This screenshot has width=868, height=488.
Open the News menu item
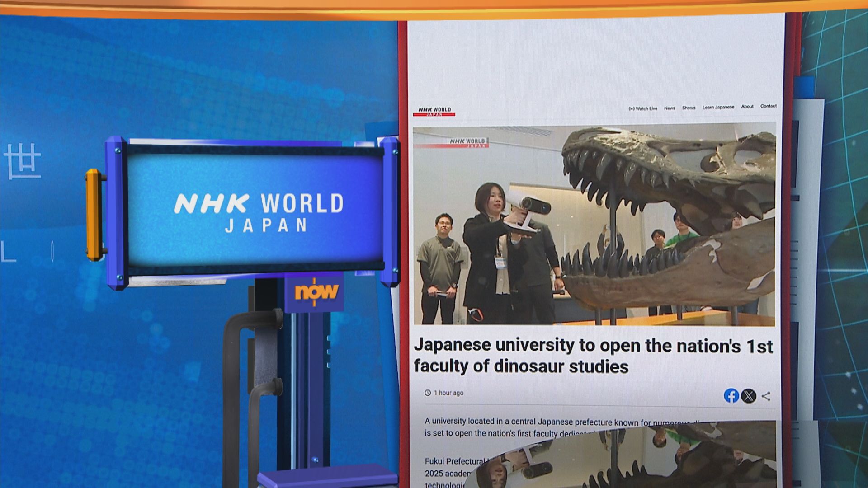click(x=670, y=108)
